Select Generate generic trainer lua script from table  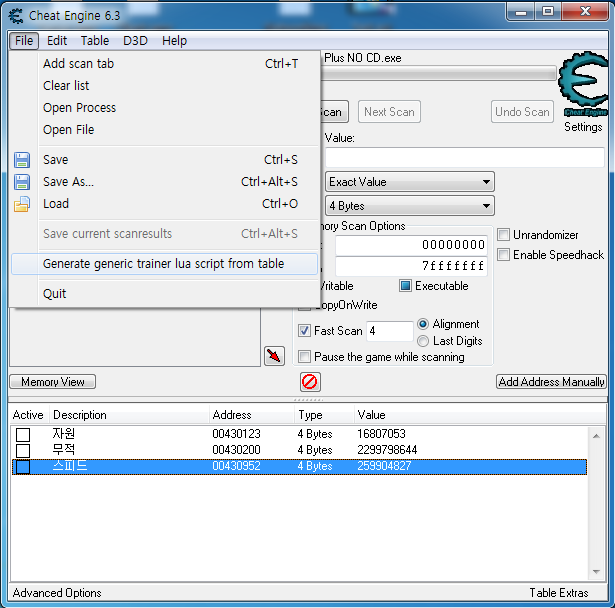[x=164, y=264]
